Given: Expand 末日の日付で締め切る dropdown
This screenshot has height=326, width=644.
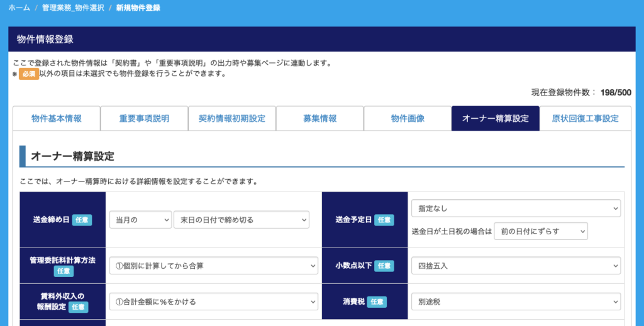Looking at the screenshot, I should pos(241,220).
